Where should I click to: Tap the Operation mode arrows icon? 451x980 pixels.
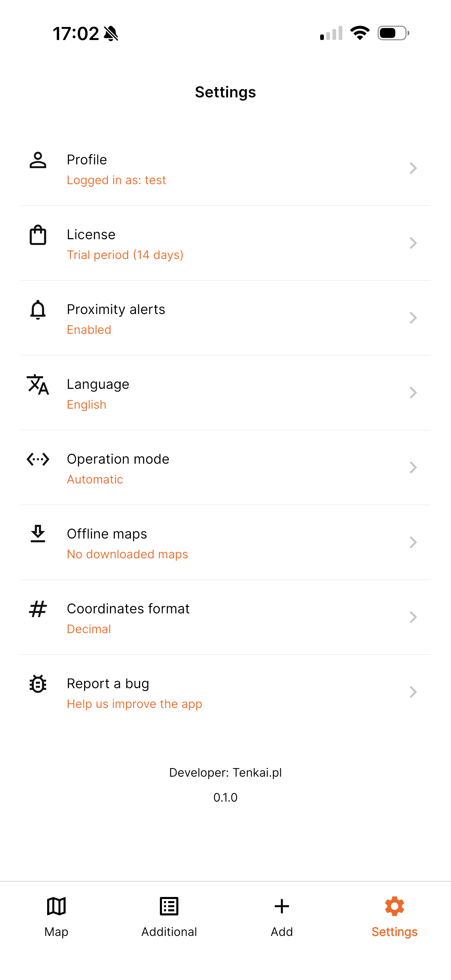point(38,459)
